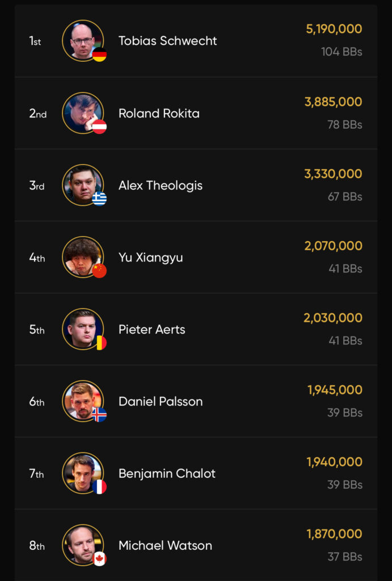Click the Greek flag icon
This screenshot has width=392, height=581.
[100, 199]
